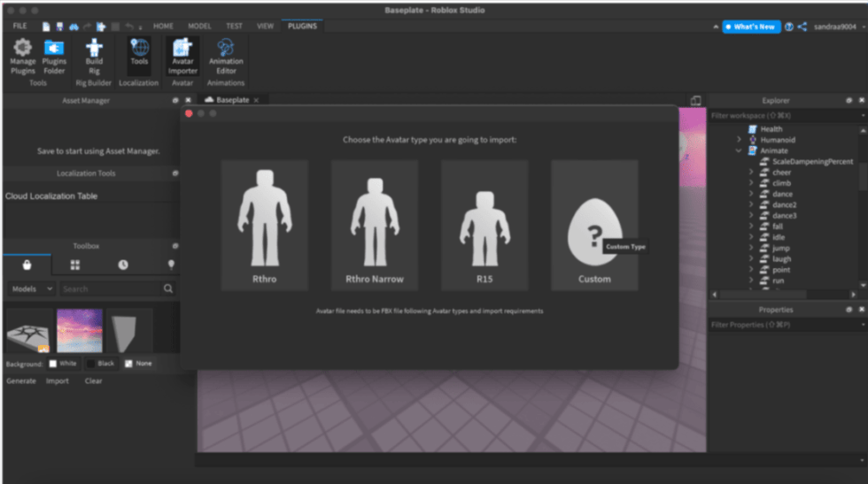Click Generate below the toolbox
Viewport: 868px width, 484px height.
pos(21,381)
